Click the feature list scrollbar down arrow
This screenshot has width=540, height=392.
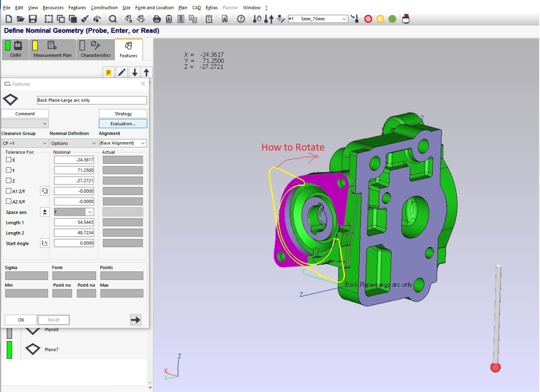(150, 383)
